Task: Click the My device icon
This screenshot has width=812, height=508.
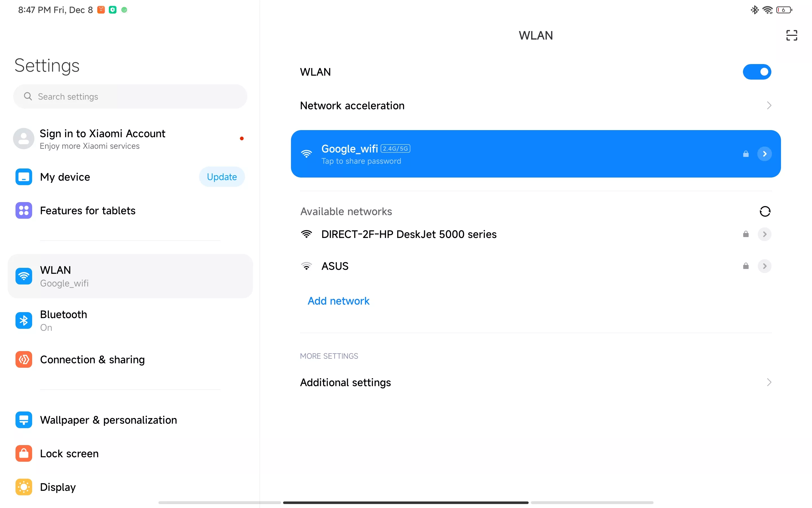Action: pos(23,177)
